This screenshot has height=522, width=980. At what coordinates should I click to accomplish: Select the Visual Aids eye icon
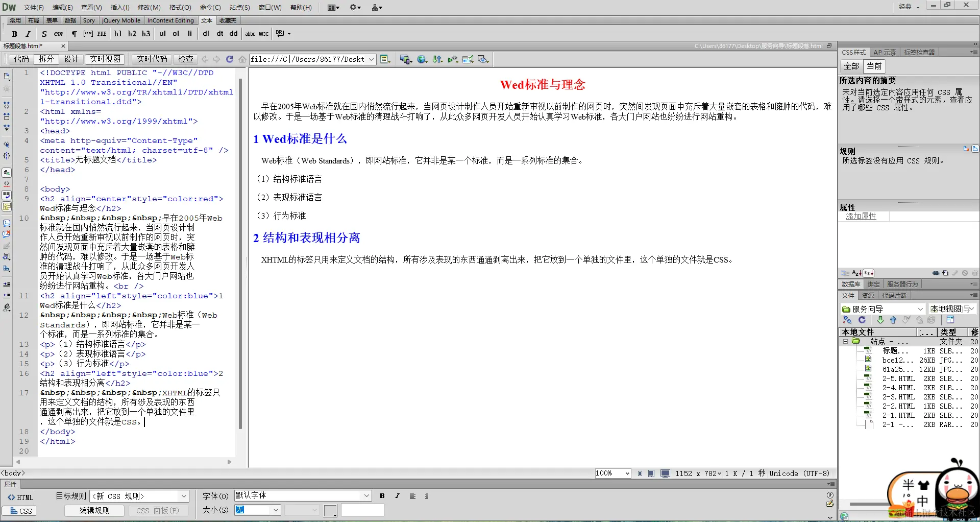pos(483,59)
